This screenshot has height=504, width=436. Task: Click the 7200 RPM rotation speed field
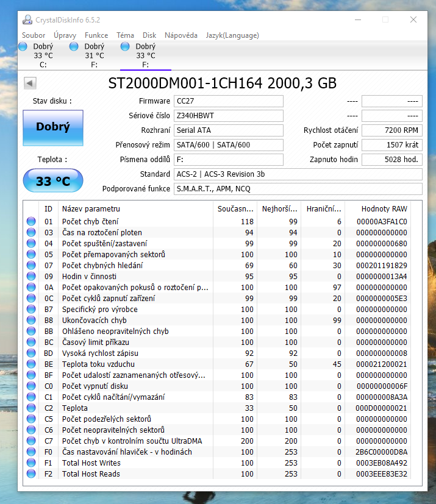pyautogui.click(x=392, y=130)
